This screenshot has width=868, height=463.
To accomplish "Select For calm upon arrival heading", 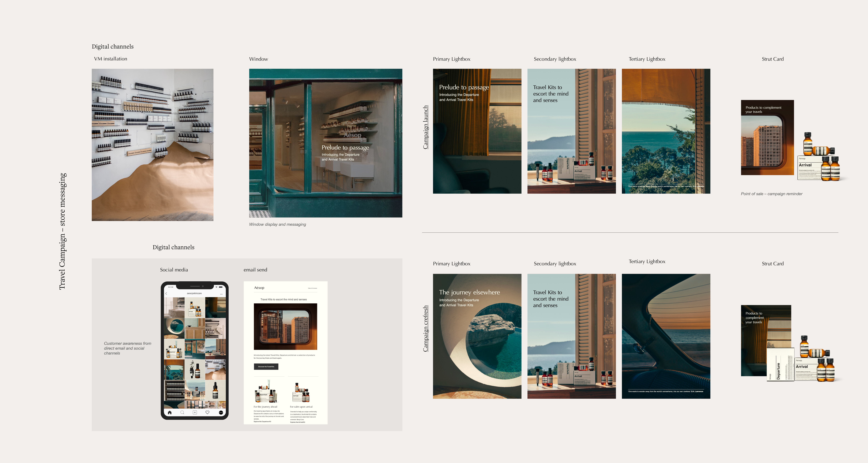I will click(301, 407).
